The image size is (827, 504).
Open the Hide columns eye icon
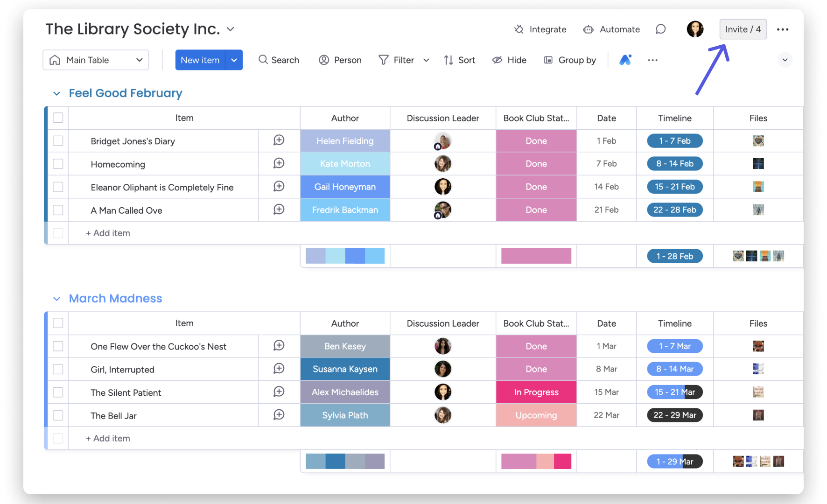point(498,60)
